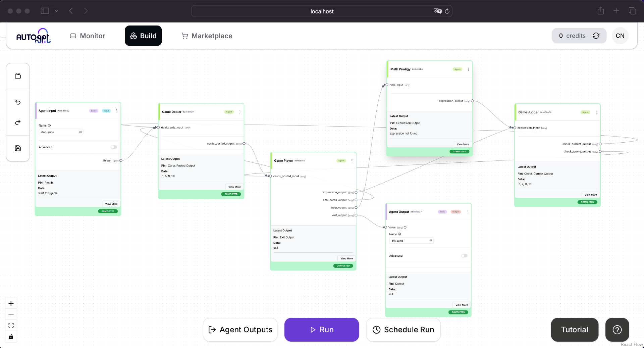This screenshot has width=644, height=348.
Task: Open the Game Dealer node options menu
Action: pos(240,112)
